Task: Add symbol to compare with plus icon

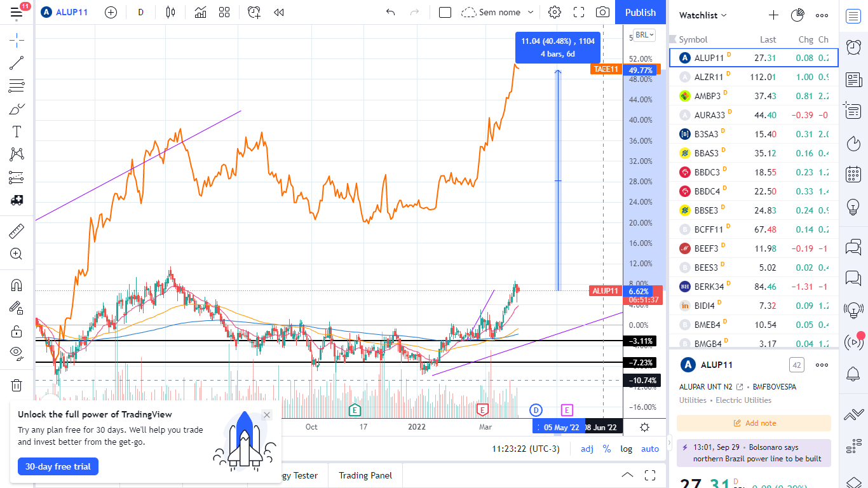Action: pyautogui.click(x=111, y=12)
